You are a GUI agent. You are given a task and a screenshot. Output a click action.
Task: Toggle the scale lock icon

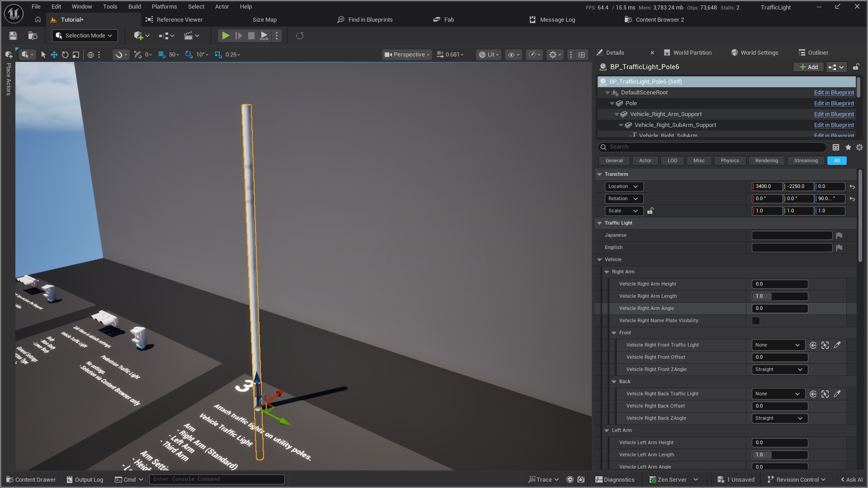coord(650,211)
